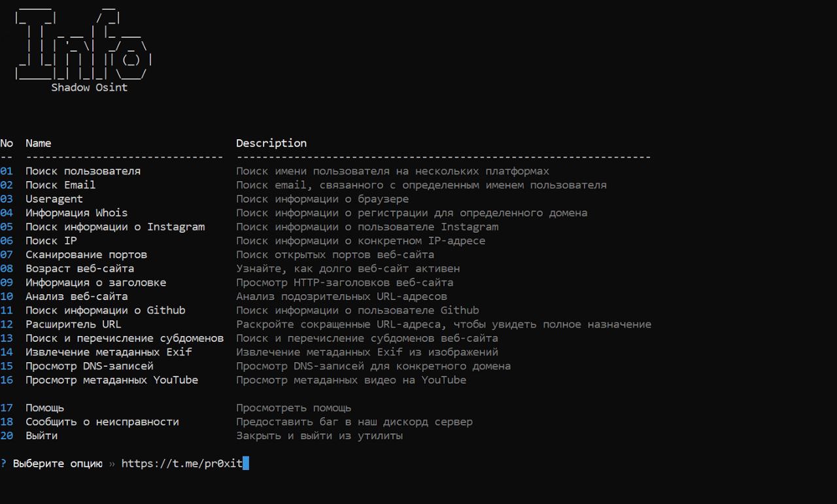Select the Сканирование портов entry

point(86,255)
